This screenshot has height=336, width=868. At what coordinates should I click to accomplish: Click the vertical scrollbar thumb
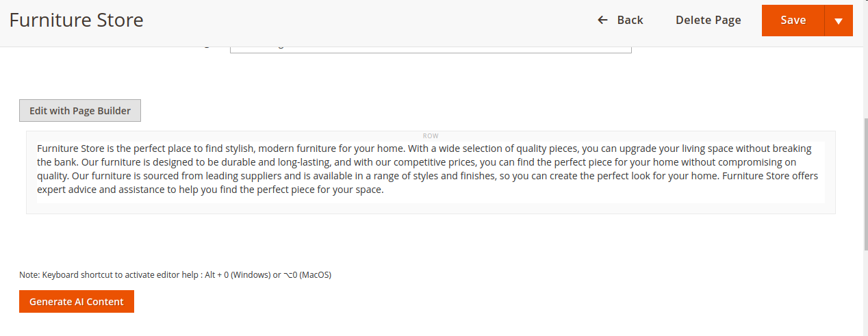865,185
